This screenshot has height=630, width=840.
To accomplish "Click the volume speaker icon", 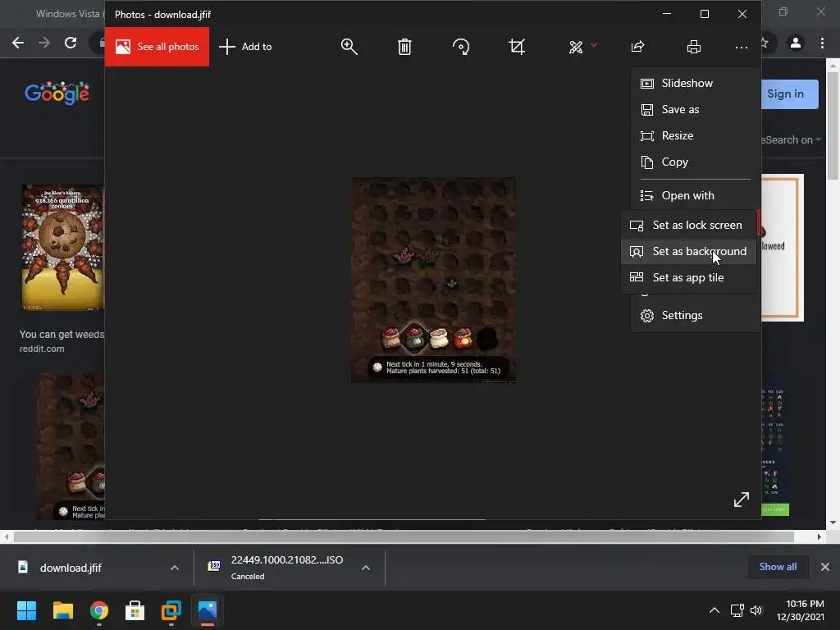I will pos(756,610).
